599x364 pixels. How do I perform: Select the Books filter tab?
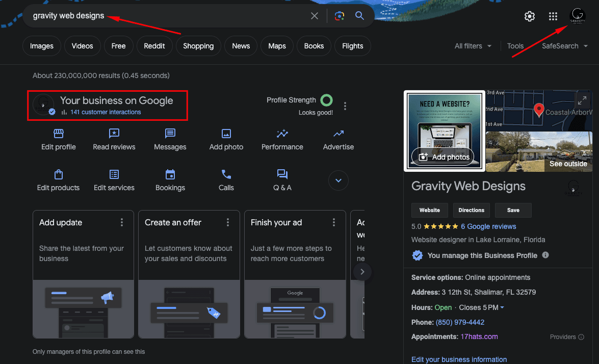pos(314,46)
